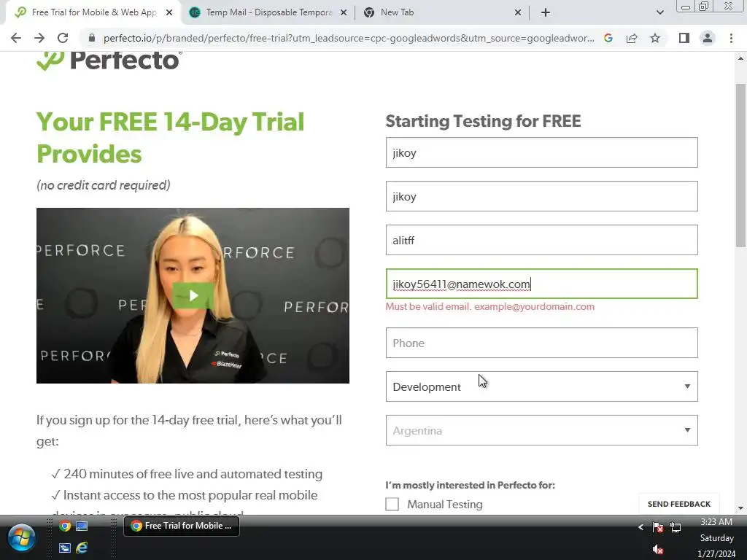Viewport: 747px width, 560px height.
Task: Open the Google icon in address bar
Action: (x=608, y=38)
